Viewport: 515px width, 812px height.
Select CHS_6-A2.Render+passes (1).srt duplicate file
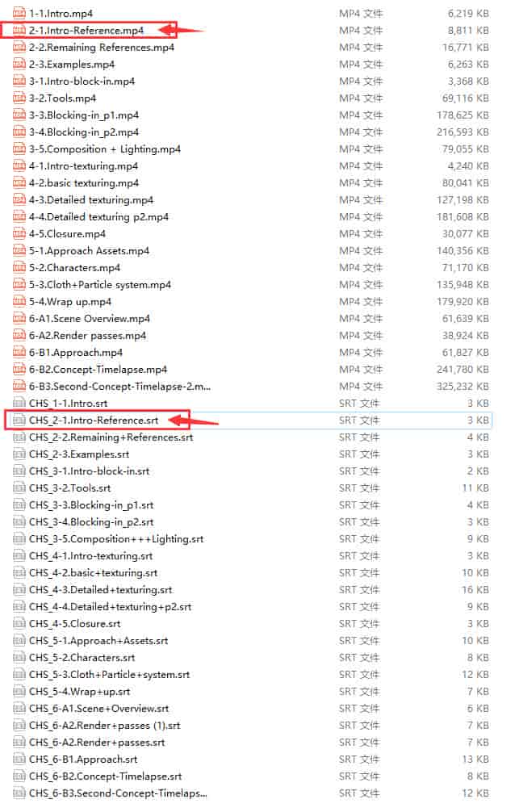point(104,726)
